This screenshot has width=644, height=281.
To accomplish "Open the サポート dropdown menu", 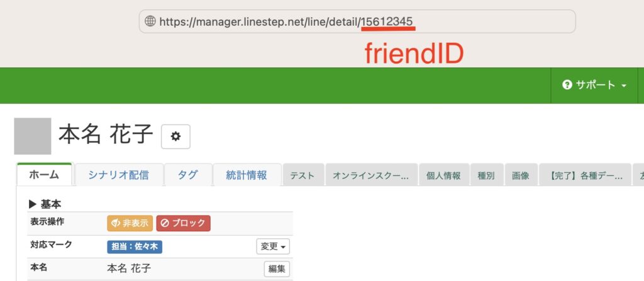I will [595, 85].
